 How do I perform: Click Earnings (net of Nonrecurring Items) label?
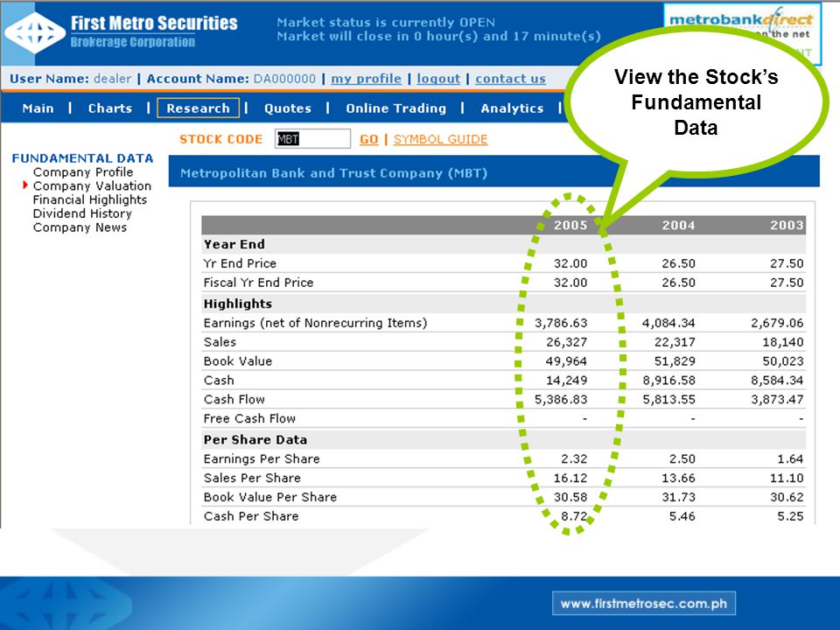coord(315,323)
